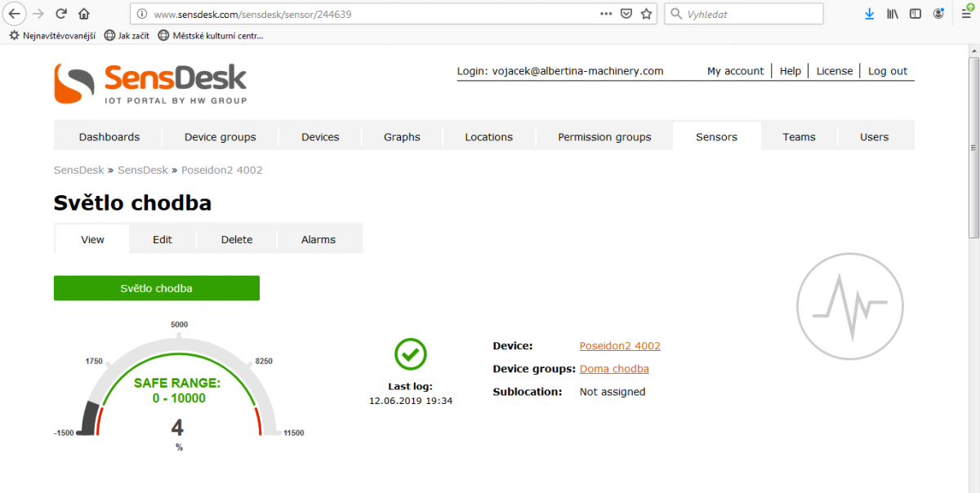Select the Sensors tab
Image resolution: width=980 pixels, height=493 pixels.
click(717, 137)
